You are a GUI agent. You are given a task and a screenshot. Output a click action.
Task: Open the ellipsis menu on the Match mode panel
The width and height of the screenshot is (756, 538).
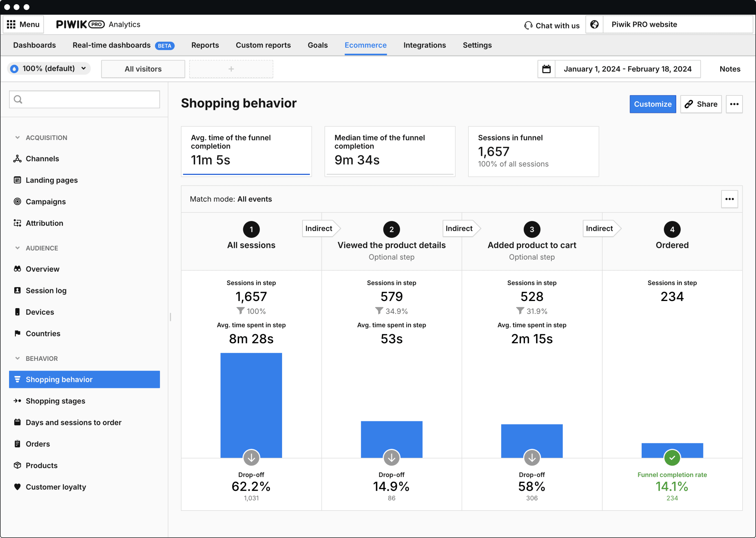pos(730,199)
